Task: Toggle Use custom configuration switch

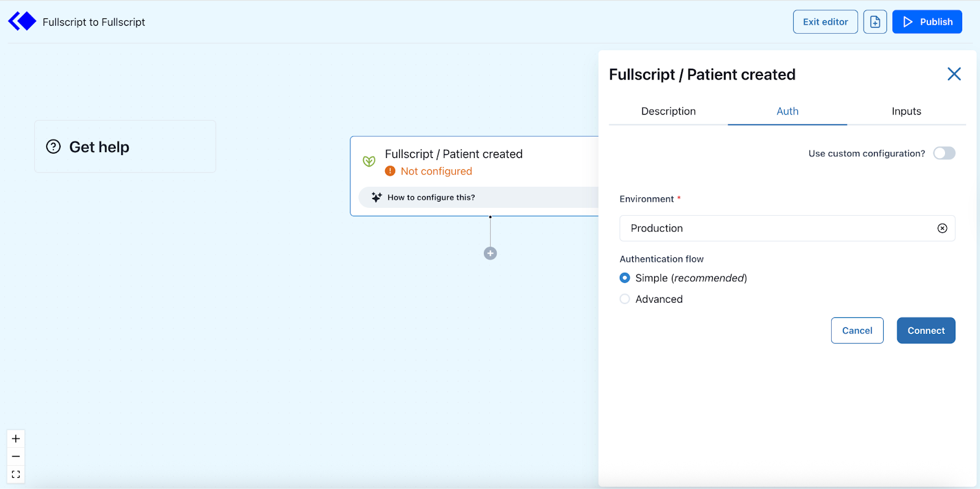Action: (944, 153)
